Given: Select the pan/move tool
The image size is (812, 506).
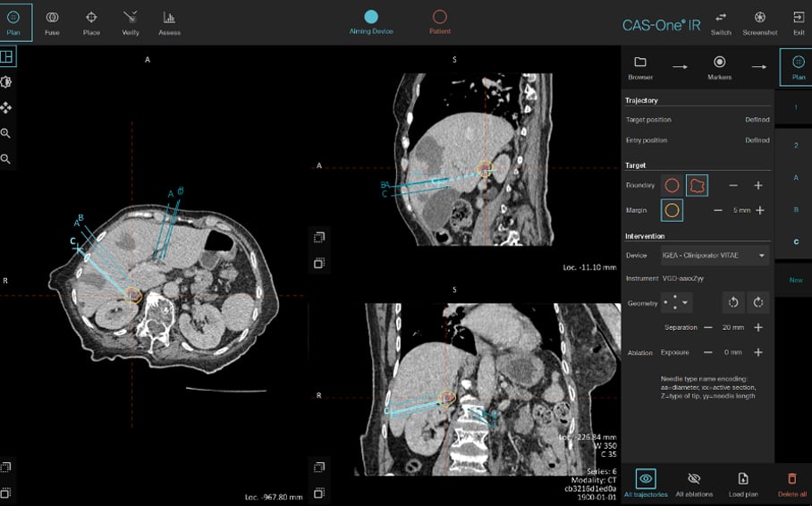Looking at the screenshot, I should (x=6, y=107).
